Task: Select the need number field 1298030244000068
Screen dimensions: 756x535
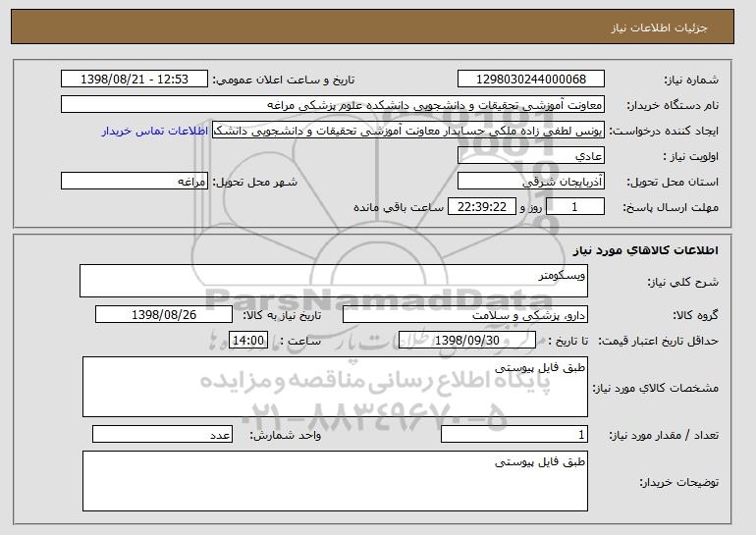Action: 531,80
